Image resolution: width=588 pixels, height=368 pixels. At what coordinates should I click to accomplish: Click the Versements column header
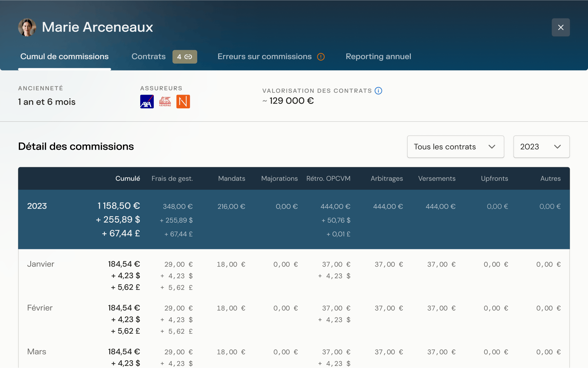click(437, 179)
